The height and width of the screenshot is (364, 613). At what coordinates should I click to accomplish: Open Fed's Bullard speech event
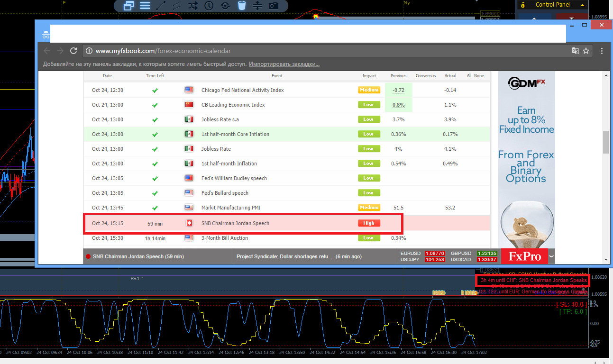pyautogui.click(x=225, y=193)
